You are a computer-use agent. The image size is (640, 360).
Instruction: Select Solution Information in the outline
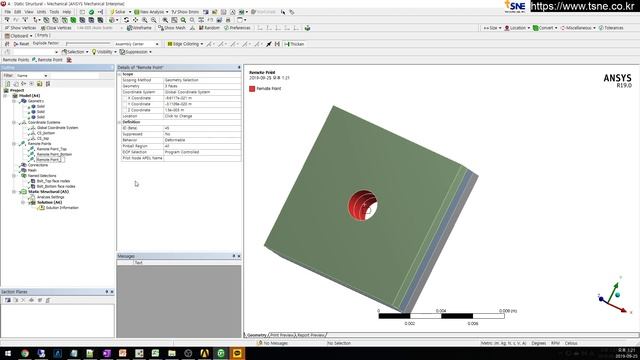62,207
